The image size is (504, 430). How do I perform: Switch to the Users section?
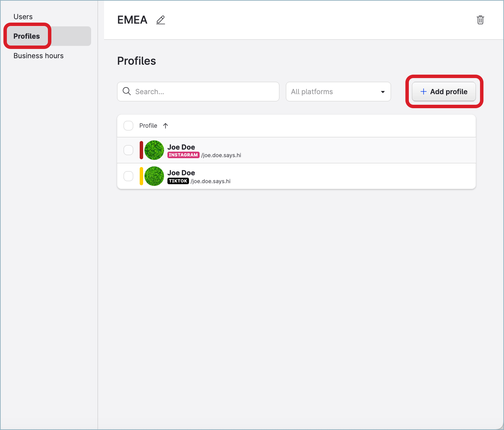tap(23, 16)
